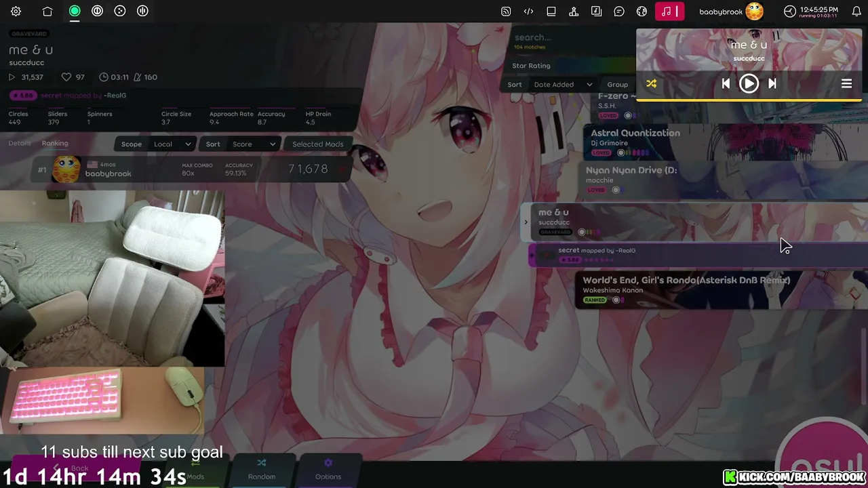Screen dimensions: 868x488
Task: Skip to the next track
Action: click(772, 83)
